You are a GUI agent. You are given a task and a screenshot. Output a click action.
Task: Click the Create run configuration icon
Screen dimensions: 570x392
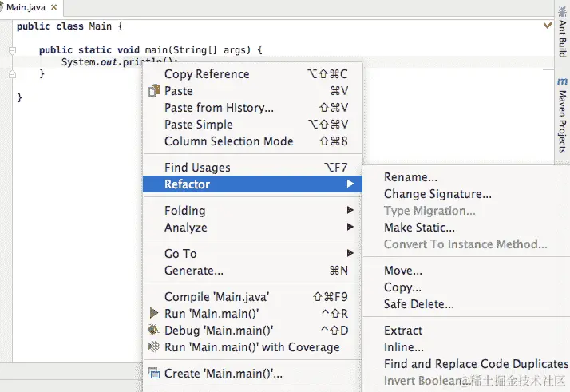pos(154,374)
